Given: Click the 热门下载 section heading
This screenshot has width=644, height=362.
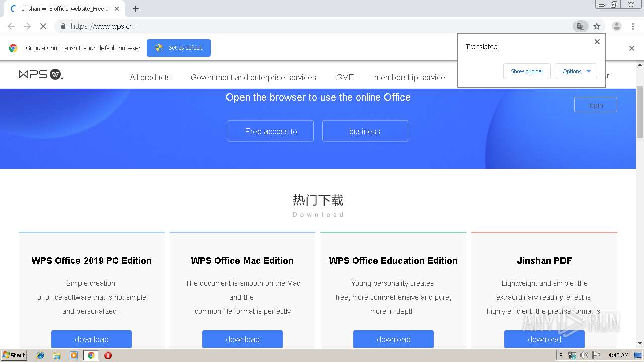Looking at the screenshot, I should 318,200.
